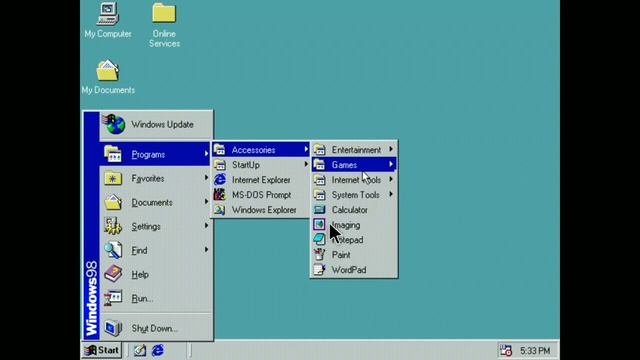Launch WordPad from Accessories label
This screenshot has height=360, width=640.
tap(349, 270)
